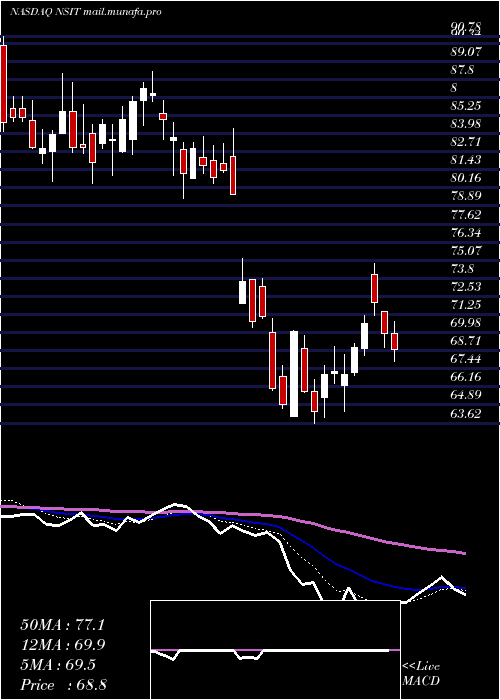Select the 75.07 price axis label
The image size is (500, 700).
point(467,251)
